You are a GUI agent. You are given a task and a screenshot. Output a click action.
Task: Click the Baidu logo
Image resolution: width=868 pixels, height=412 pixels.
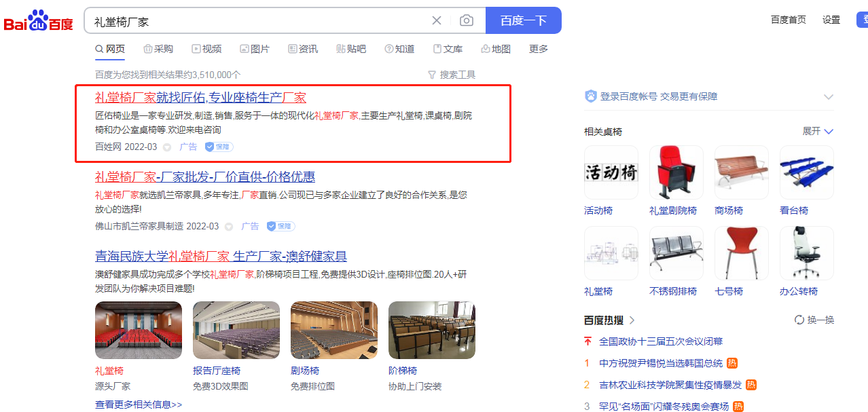[38, 21]
